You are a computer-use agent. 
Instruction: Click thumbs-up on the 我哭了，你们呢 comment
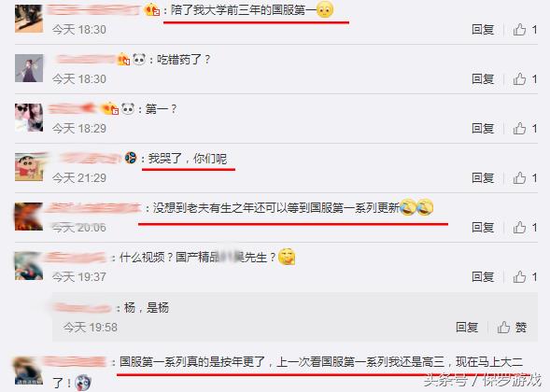point(519,178)
